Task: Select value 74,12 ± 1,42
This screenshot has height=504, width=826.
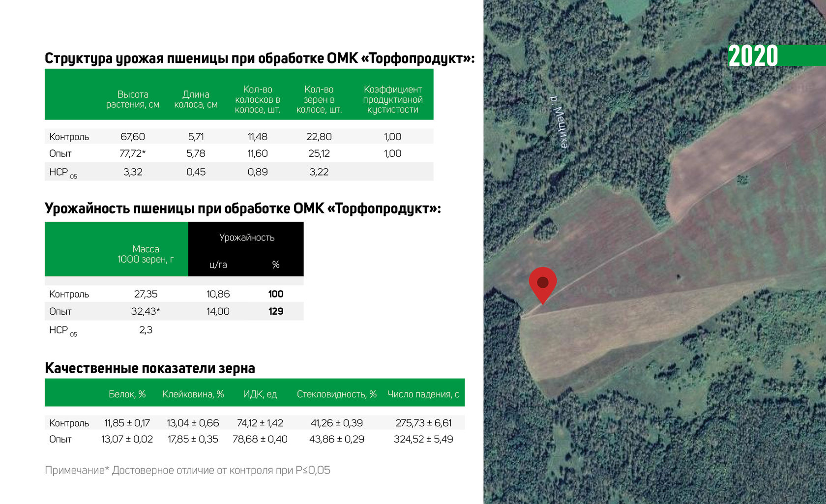Action: point(260,423)
